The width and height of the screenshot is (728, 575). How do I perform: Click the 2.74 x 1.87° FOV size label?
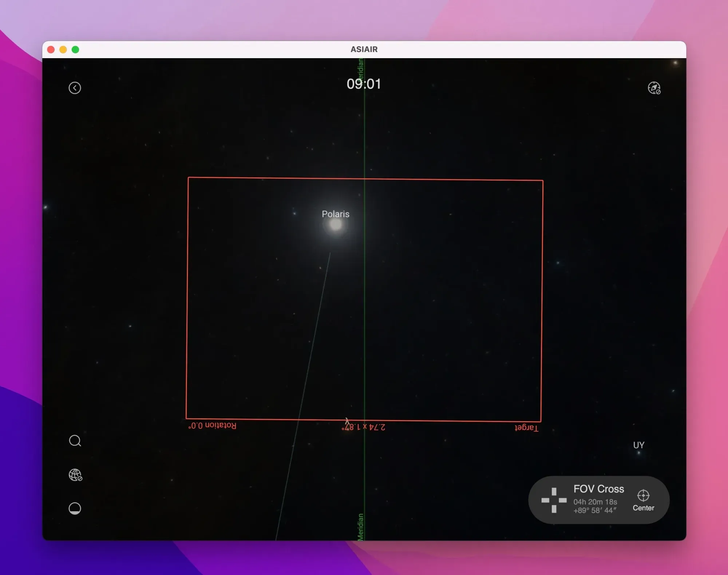click(363, 427)
